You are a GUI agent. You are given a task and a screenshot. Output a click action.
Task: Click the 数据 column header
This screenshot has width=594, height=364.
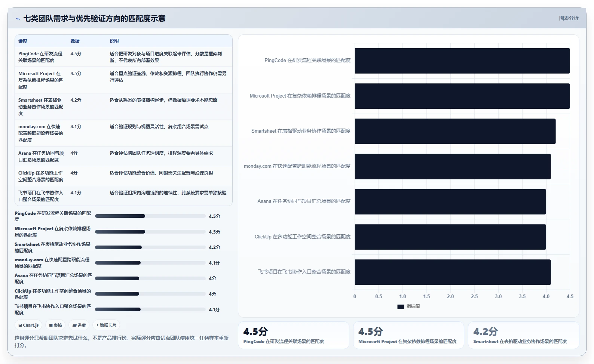coord(75,41)
